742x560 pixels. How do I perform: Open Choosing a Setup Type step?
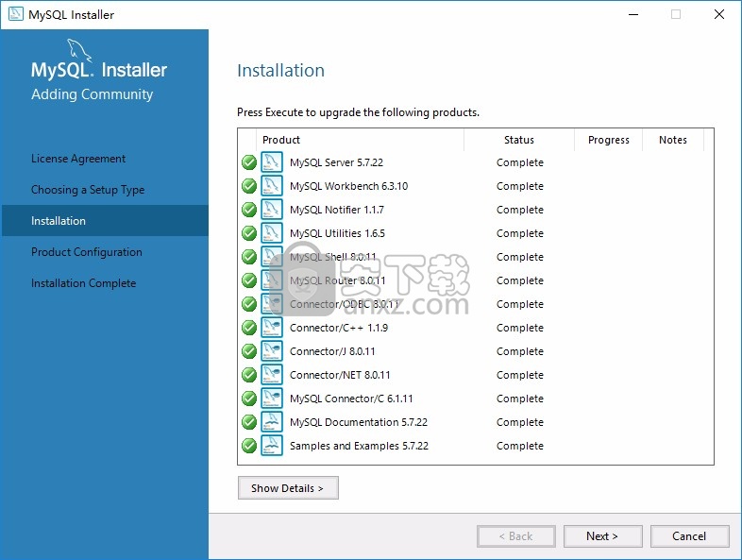(88, 190)
